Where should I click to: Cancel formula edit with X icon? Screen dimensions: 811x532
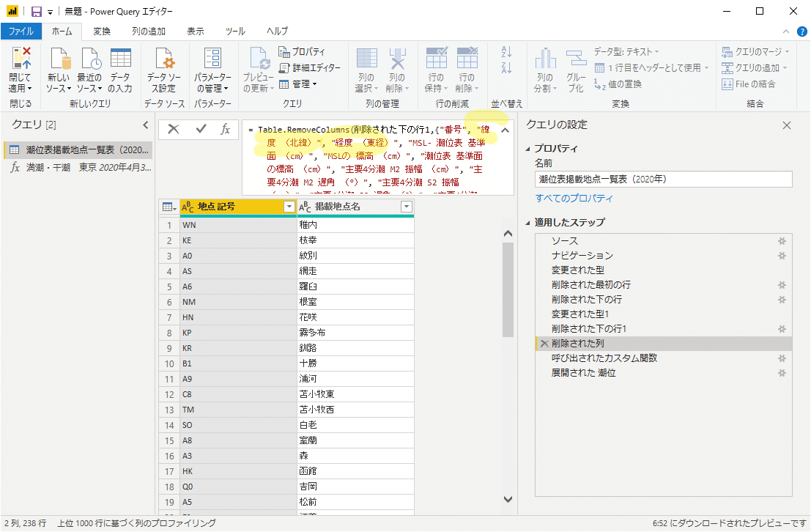(174, 130)
